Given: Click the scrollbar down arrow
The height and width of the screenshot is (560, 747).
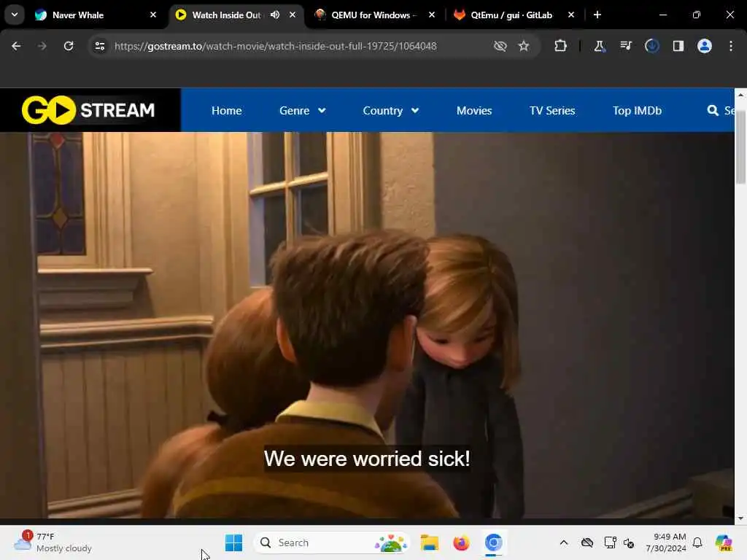Looking at the screenshot, I should click(740, 518).
